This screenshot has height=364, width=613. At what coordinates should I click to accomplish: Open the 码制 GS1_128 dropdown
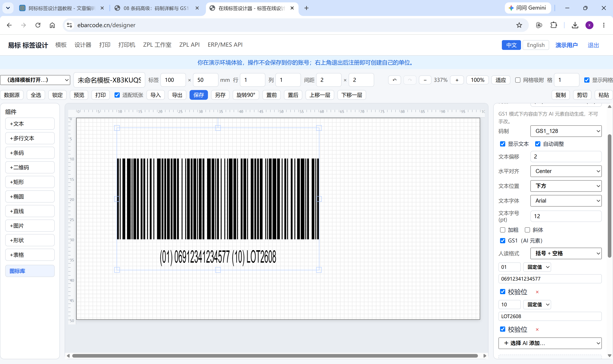(566, 131)
